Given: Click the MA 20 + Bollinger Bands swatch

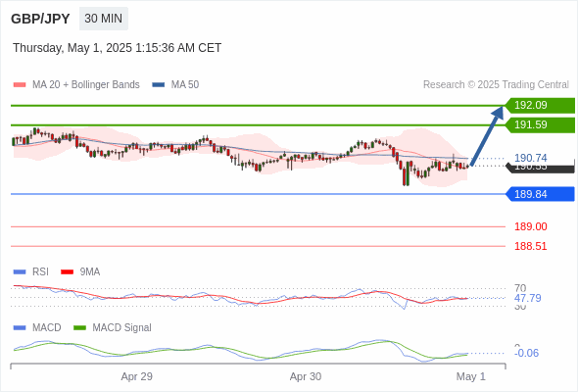Looking at the screenshot, I should (20, 85).
